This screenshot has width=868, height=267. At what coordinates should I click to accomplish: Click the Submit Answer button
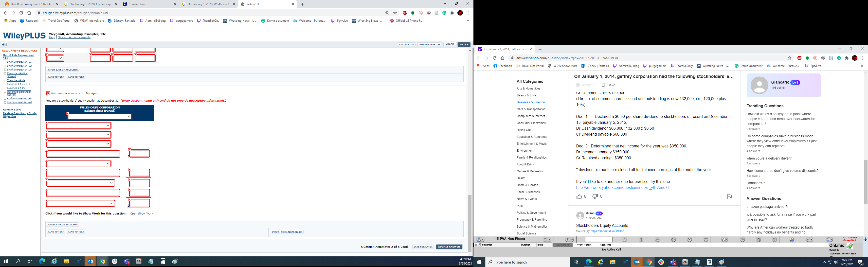click(449, 247)
